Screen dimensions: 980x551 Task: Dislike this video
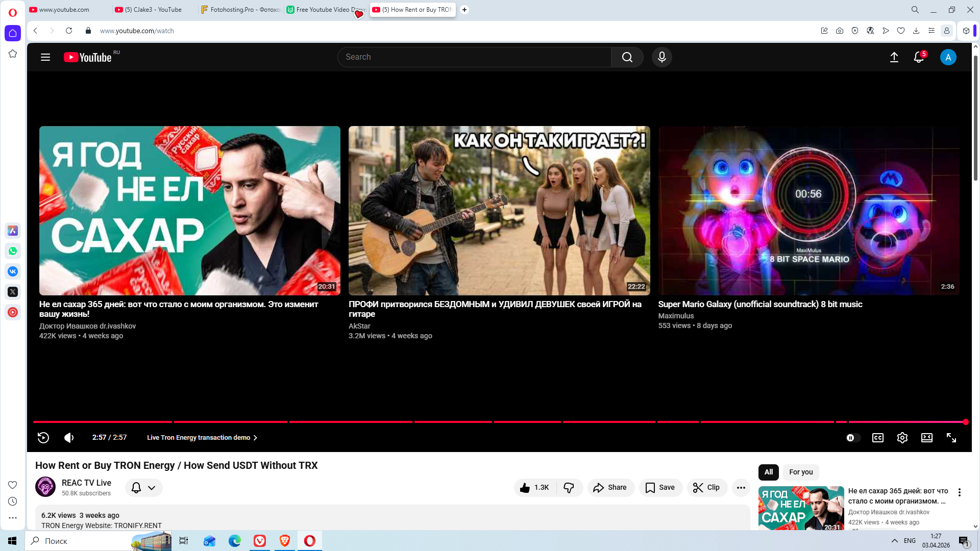(x=569, y=488)
